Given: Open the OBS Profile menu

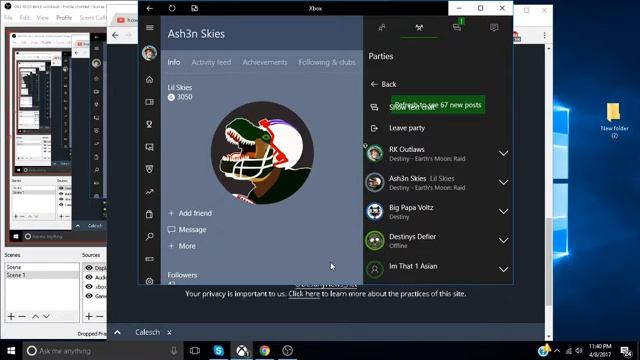Looking at the screenshot, I should (x=64, y=18).
